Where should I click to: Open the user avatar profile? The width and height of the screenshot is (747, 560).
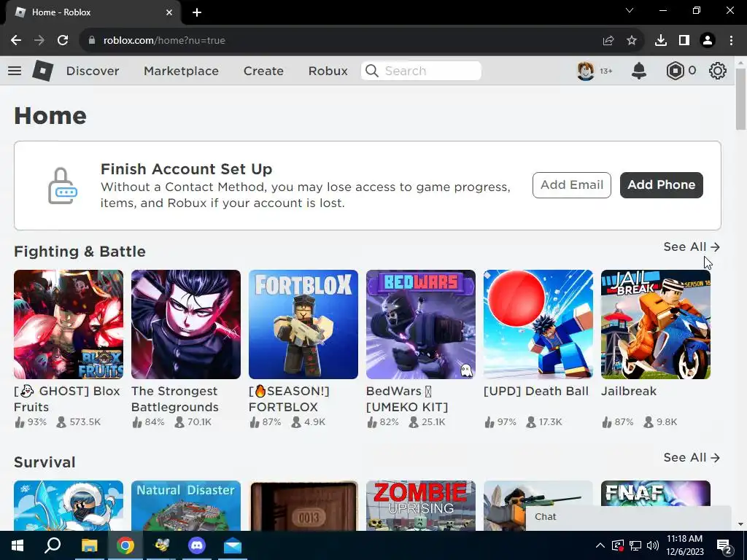tap(586, 71)
